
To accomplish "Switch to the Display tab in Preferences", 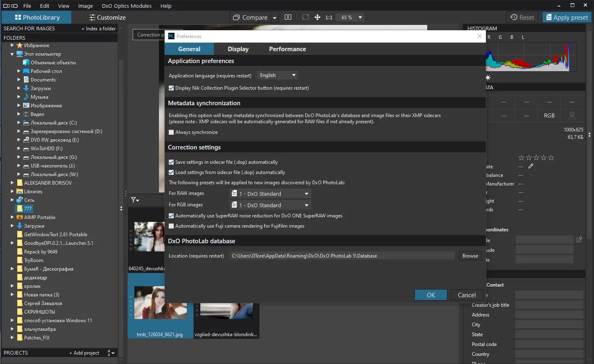I will pos(238,49).
